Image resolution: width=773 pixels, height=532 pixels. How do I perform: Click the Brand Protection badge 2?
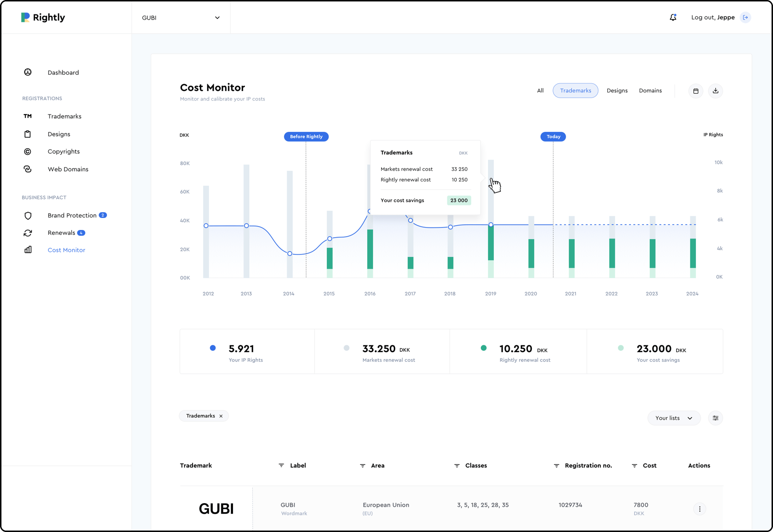coord(103,215)
